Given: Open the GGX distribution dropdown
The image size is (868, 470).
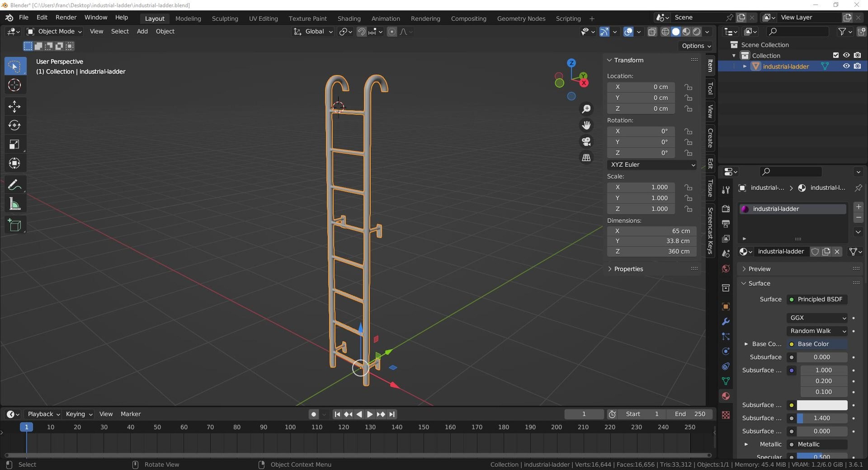Looking at the screenshot, I should tap(817, 318).
